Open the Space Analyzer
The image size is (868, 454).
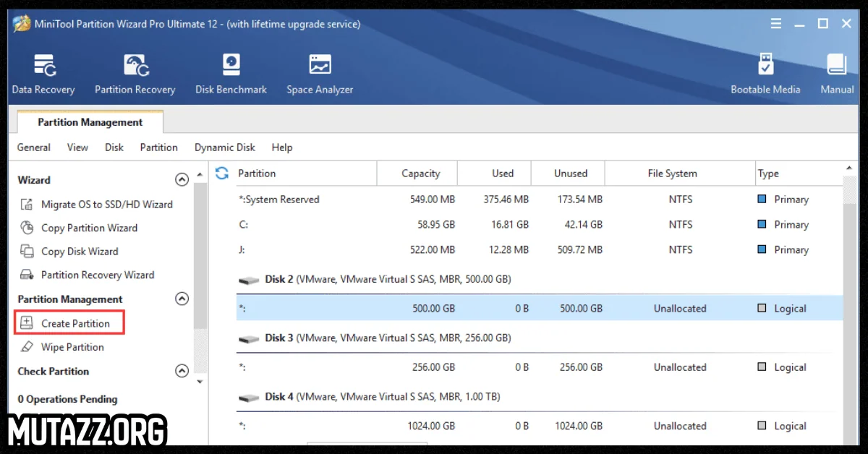pyautogui.click(x=320, y=72)
